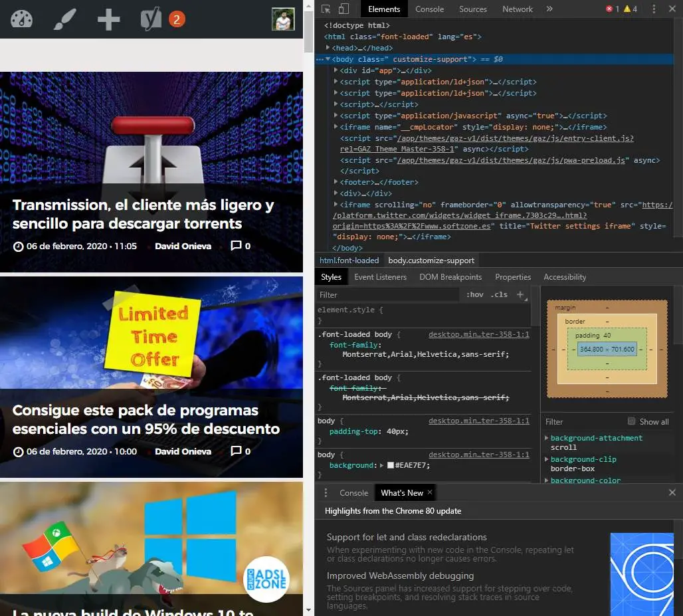This screenshot has height=616, width=683.
Task: Toggle the .cls class editor button
Action: [499, 295]
